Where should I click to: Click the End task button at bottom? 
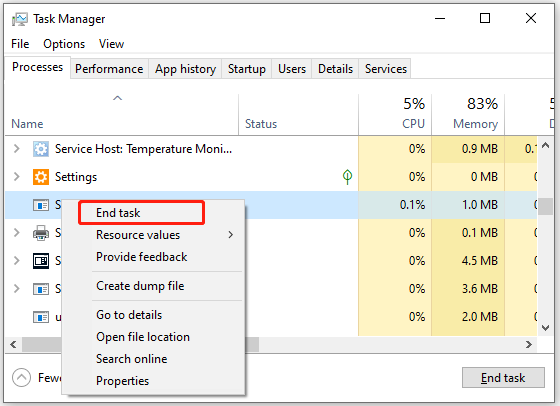coord(503,377)
